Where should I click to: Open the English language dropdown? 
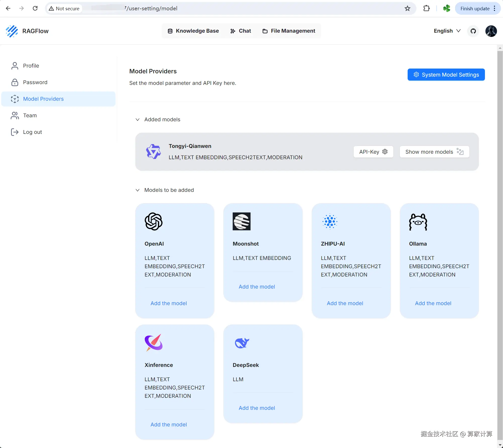tap(447, 31)
